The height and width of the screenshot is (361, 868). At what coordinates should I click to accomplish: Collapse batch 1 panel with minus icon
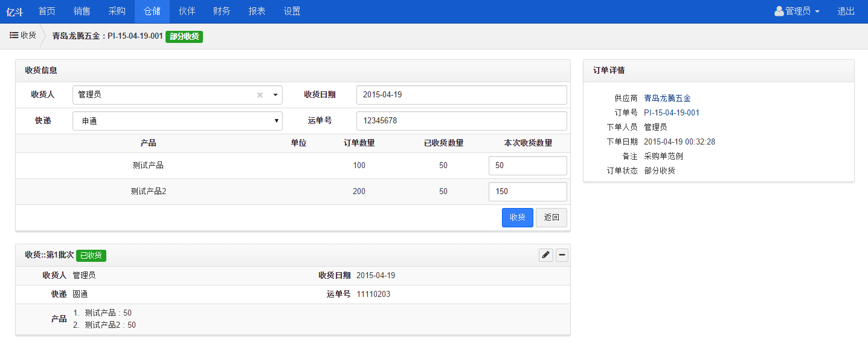point(562,255)
